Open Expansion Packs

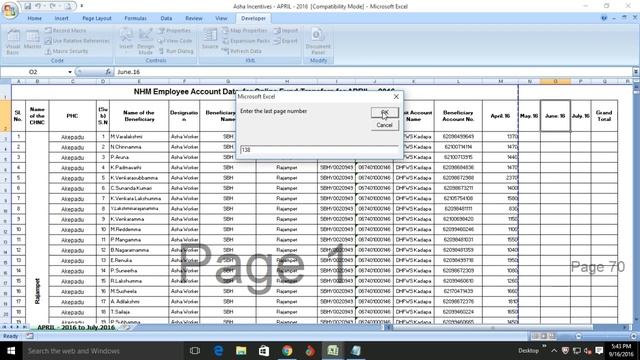point(246,41)
